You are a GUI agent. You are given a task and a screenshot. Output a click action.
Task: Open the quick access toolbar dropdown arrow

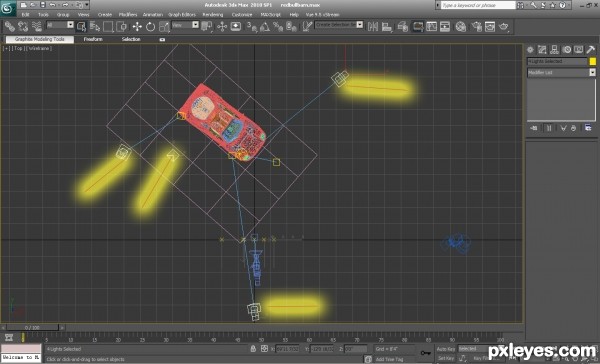click(87, 5)
